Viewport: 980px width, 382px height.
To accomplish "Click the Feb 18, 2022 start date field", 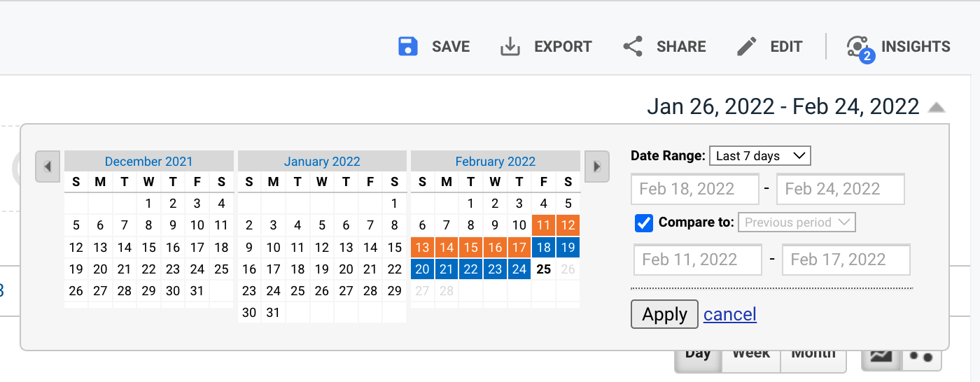I will 695,189.
